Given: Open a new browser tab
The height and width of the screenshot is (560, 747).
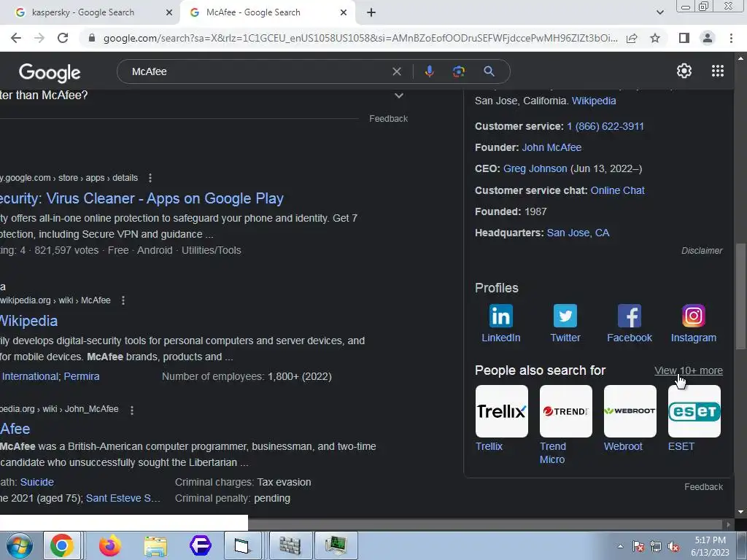Looking at the screenshot, I should (371, 13).
